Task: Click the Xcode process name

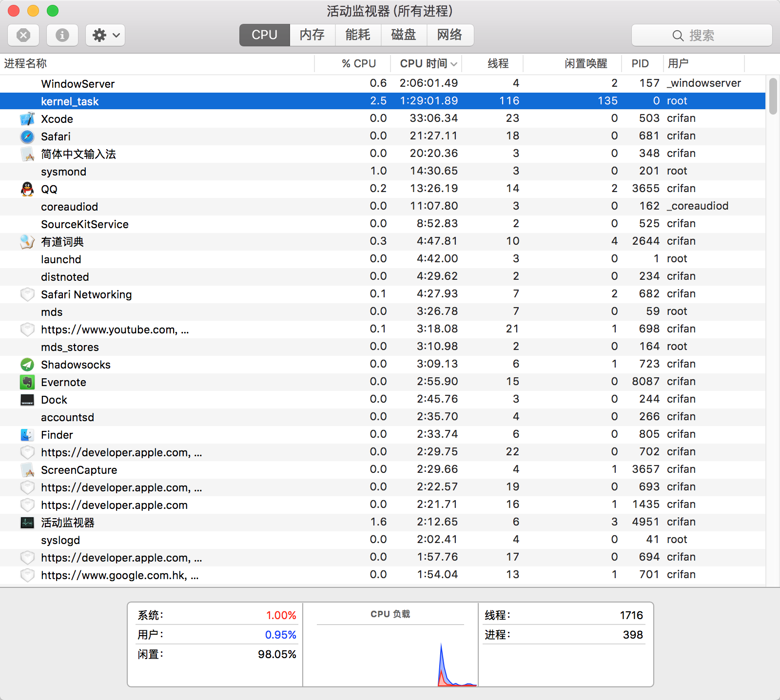Action: [57, 119]
